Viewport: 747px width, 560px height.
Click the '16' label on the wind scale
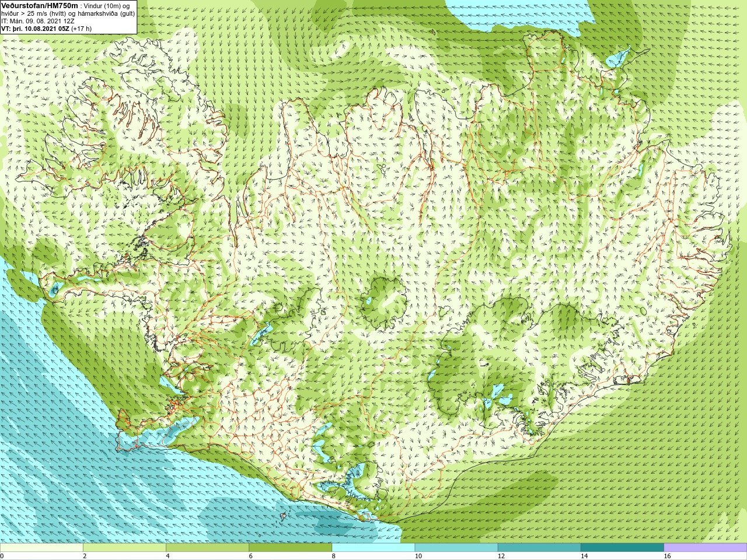click(x=667, y=556)
